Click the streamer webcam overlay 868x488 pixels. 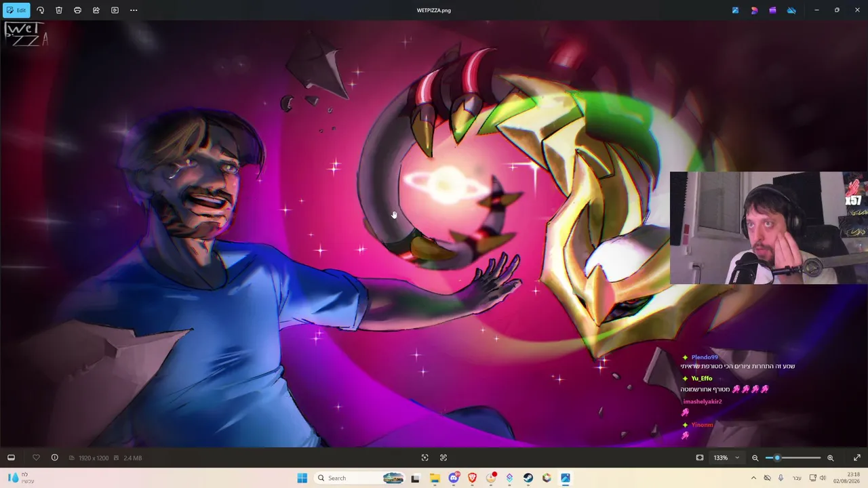coord(768,228)
